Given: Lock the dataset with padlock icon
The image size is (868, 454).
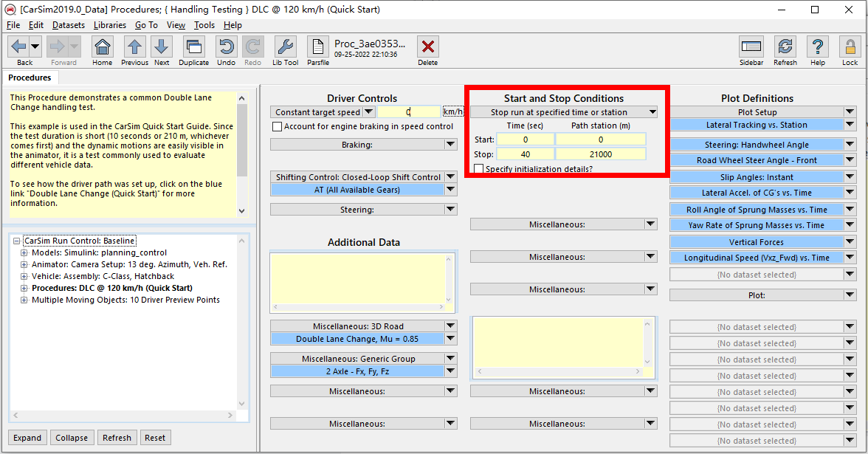Looking at the screenshot, I should 850,47.
